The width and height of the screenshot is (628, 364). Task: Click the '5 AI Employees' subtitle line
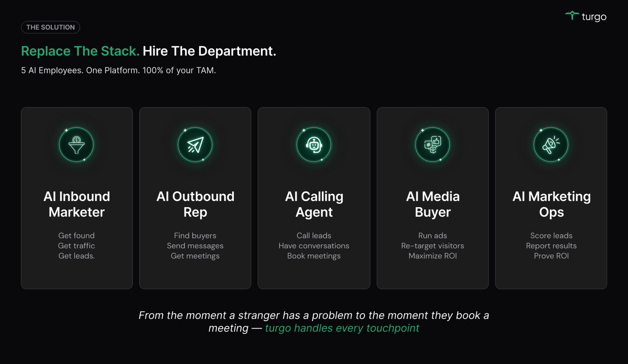(x=118, y=70)
